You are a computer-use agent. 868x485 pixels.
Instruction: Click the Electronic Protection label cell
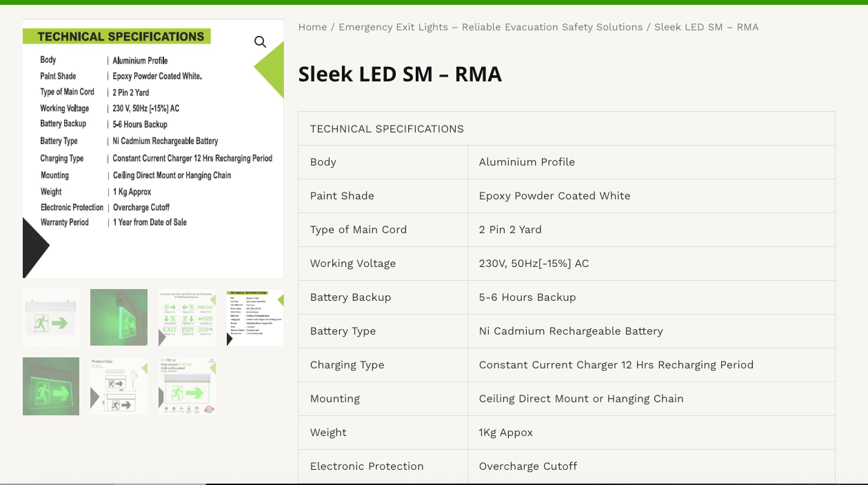point(383,466)
